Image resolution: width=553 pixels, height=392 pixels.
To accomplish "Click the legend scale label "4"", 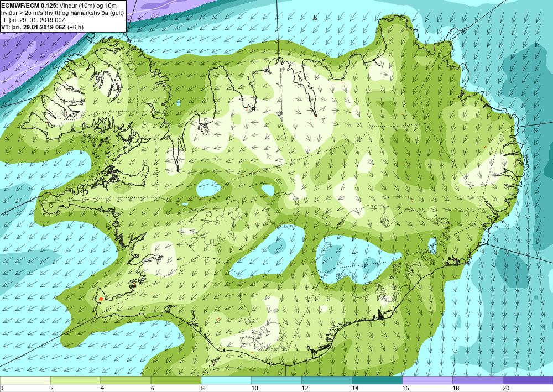I will tap(102, 389).
